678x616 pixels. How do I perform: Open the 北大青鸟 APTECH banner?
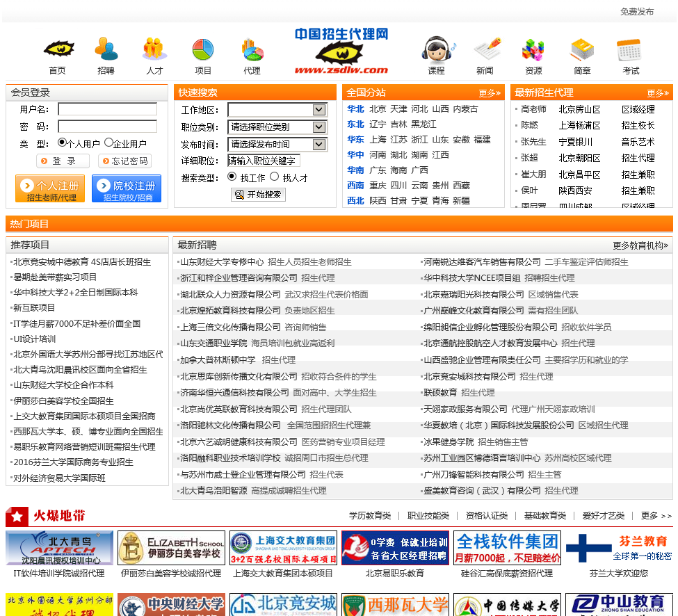[59, 548]
